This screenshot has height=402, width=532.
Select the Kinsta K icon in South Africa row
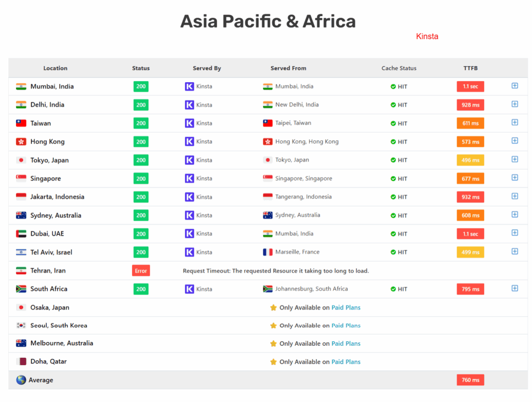click(189, 289)
